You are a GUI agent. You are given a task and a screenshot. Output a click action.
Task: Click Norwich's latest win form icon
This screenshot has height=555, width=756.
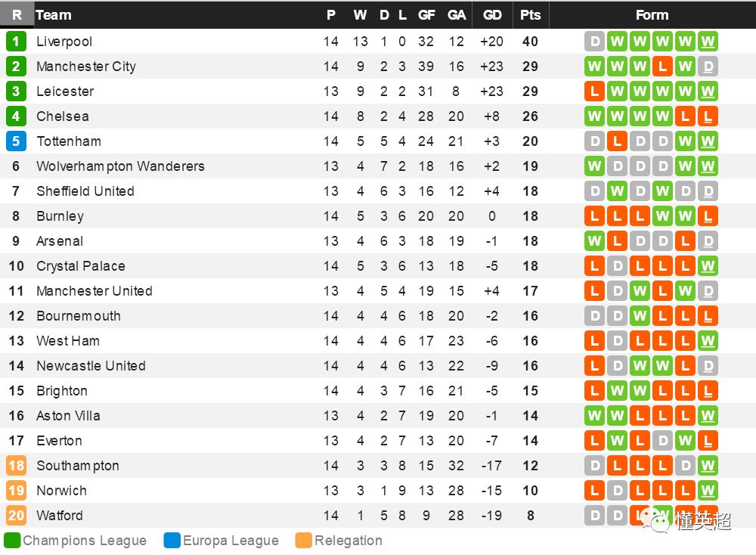[708, 491]
